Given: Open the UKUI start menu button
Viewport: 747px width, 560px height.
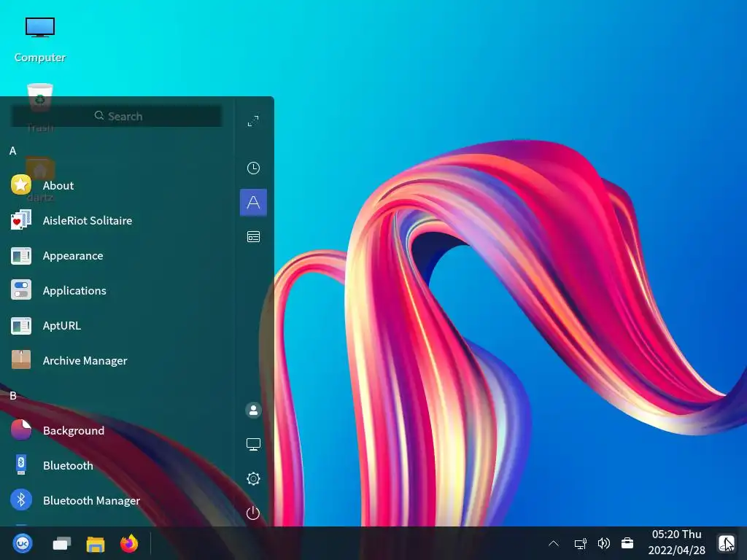Looking at the screenshot, I should pyautogui.click(x=22, y=543).
